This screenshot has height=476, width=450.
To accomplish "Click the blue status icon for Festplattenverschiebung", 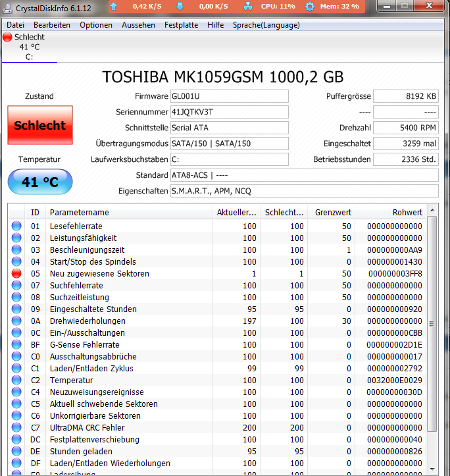I will pos(16,439).
